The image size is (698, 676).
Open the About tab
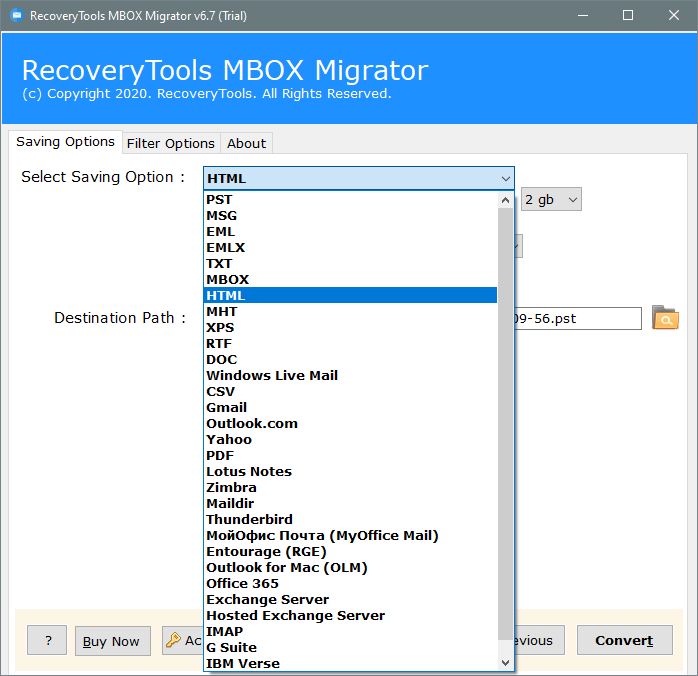click(x=246, y=143)
